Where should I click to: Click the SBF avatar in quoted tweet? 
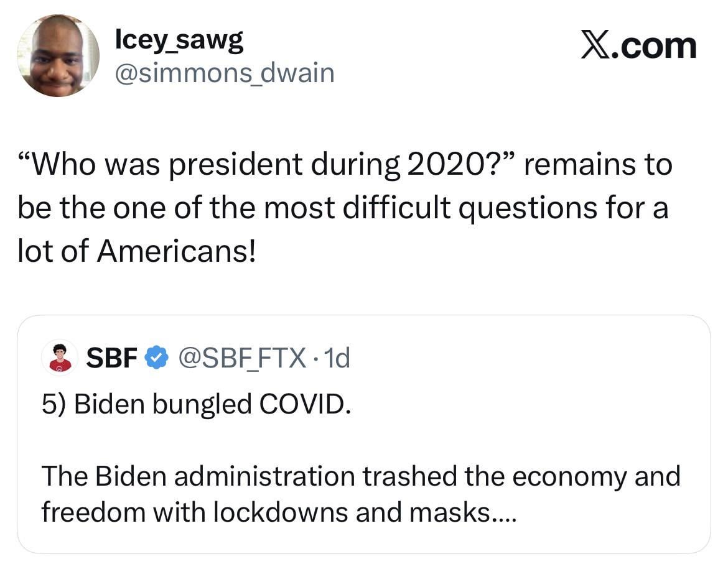pyautogui.click(x=58, y=358)
